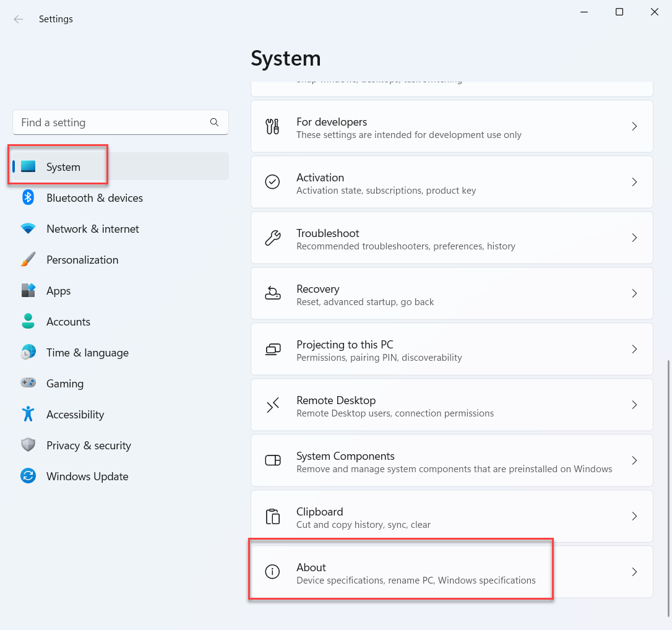This screenshot has width=672, height=630.
Task: Open the Remote Desktop settings row
Action: (452, 405)
